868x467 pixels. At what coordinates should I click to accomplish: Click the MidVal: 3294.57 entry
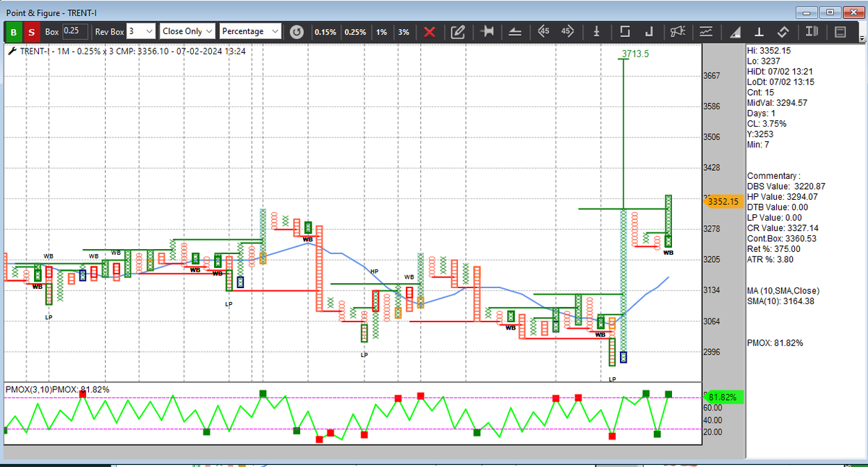tap(777, 103)
